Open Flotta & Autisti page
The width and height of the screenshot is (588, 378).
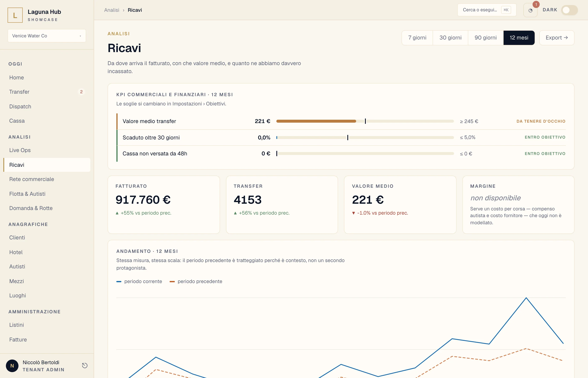pyautogui.click(x=47, y=194)
